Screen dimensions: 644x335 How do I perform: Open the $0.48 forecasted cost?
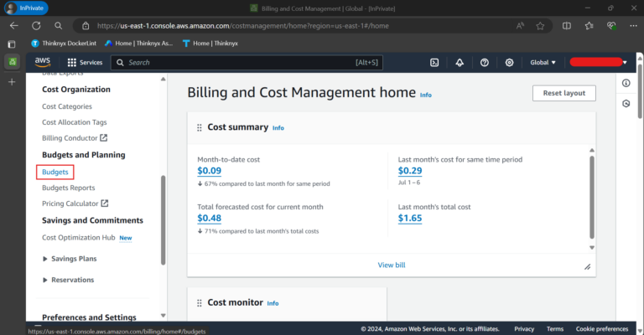[x=209, y=218]
